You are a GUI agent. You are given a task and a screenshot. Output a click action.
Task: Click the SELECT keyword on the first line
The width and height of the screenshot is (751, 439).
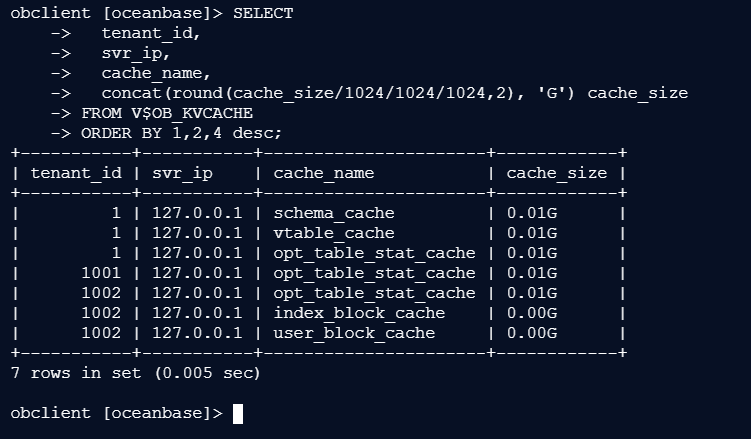[x=263, y=14]
